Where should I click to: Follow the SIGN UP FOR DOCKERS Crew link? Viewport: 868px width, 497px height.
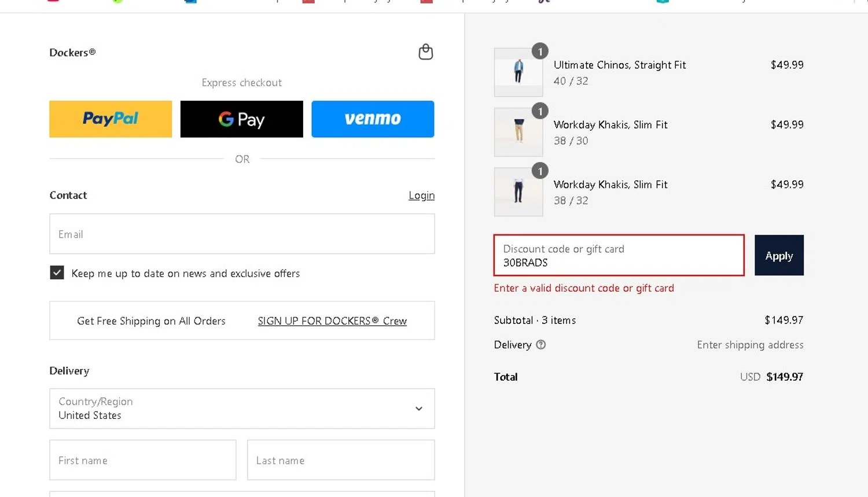tap(332, 321)
